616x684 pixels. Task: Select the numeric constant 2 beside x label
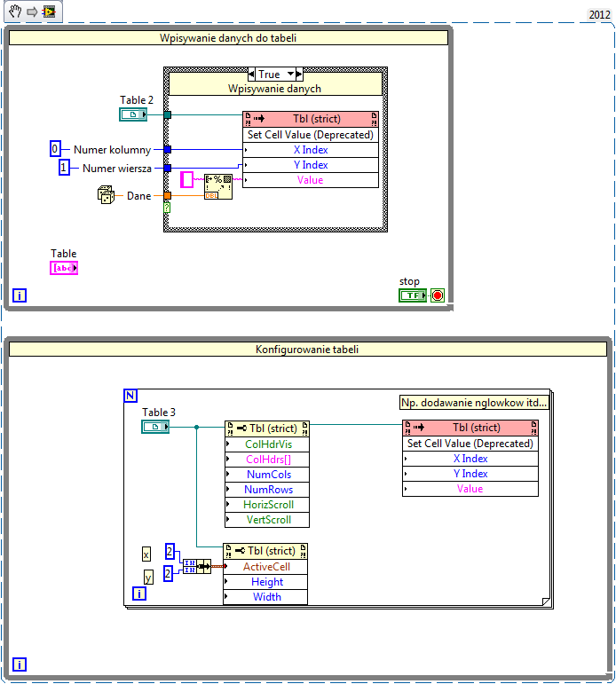pos(170,551)
